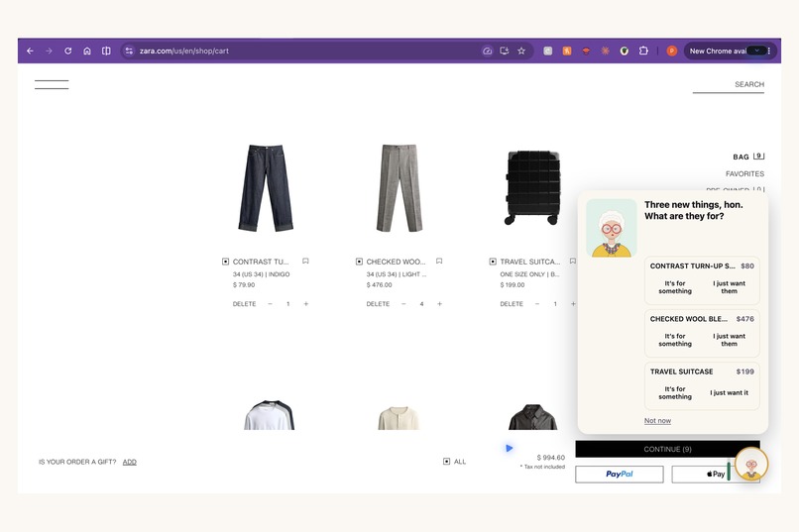Toggle the ALL items checkbox
799x532 pixels.
pyautogui.click(x=446, y=462)
